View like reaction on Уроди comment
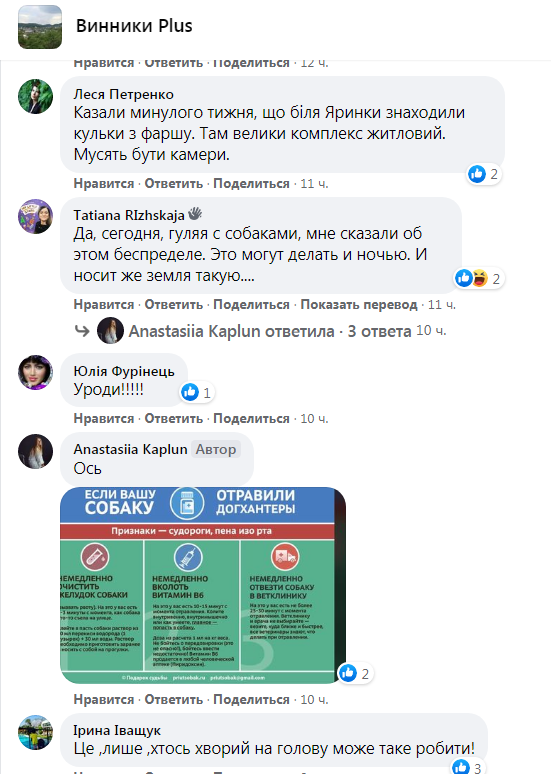 [197, 392]
